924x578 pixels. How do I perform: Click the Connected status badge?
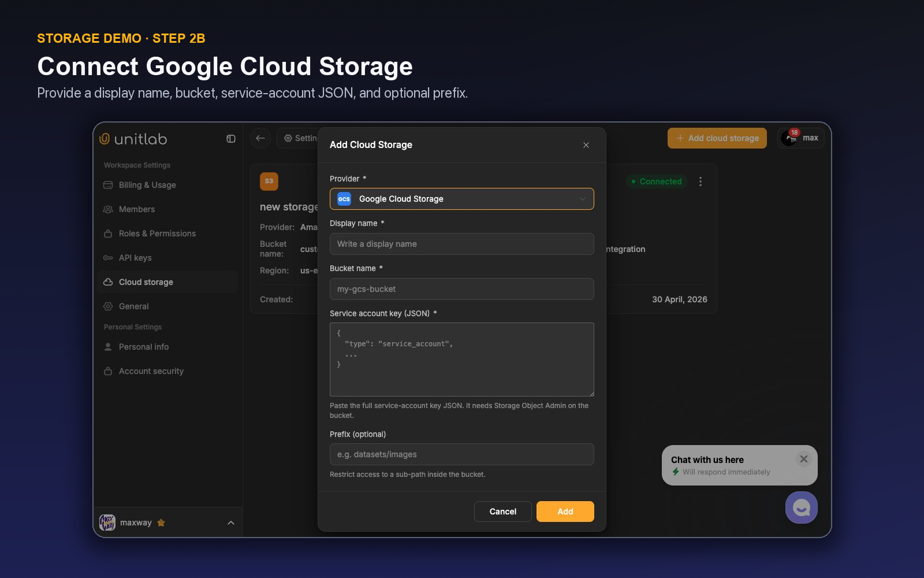click(x=657, y=181)
